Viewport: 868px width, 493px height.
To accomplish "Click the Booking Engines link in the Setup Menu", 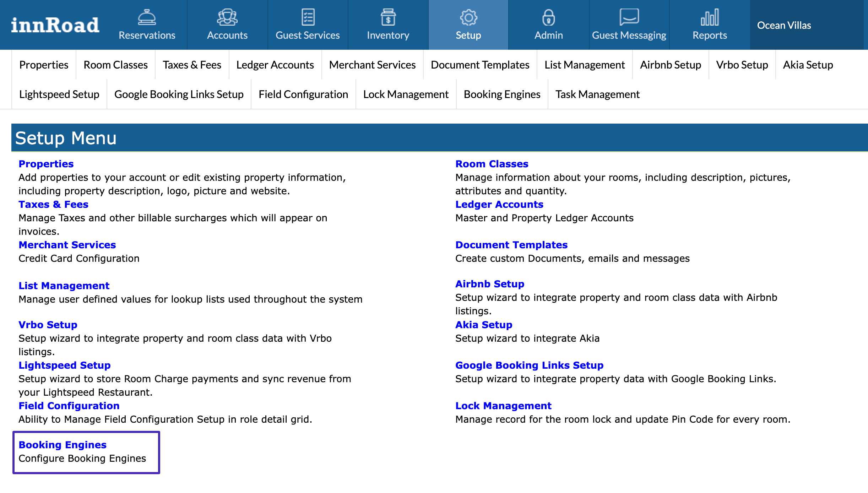I will [x=63, y=445].
